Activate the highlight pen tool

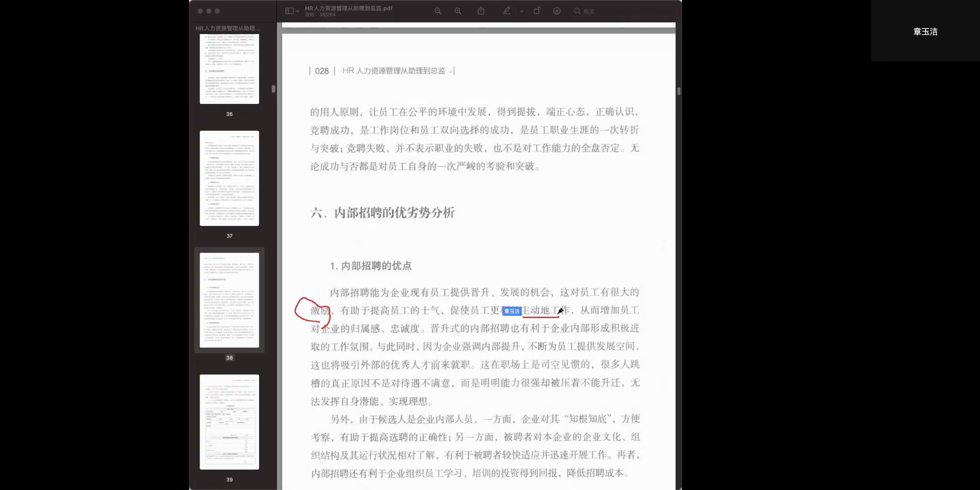point(507,11)
